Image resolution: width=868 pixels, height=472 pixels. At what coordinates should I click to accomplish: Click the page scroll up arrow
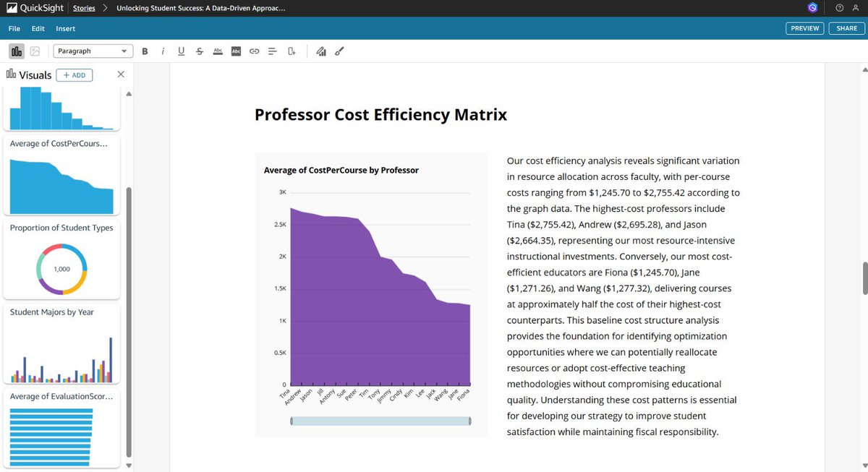(x=864, y=69)
